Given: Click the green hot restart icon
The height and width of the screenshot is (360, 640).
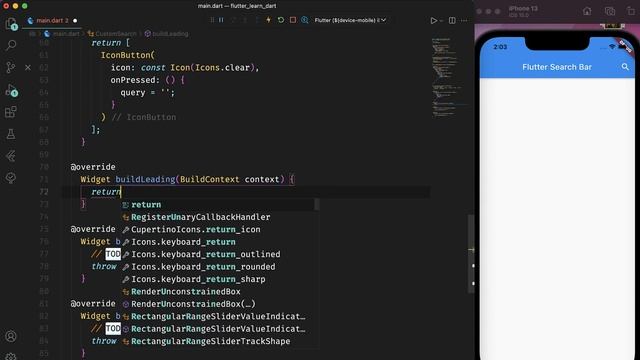Looking at the screenshot, I should pyautogui.click(x=281, y=20).
